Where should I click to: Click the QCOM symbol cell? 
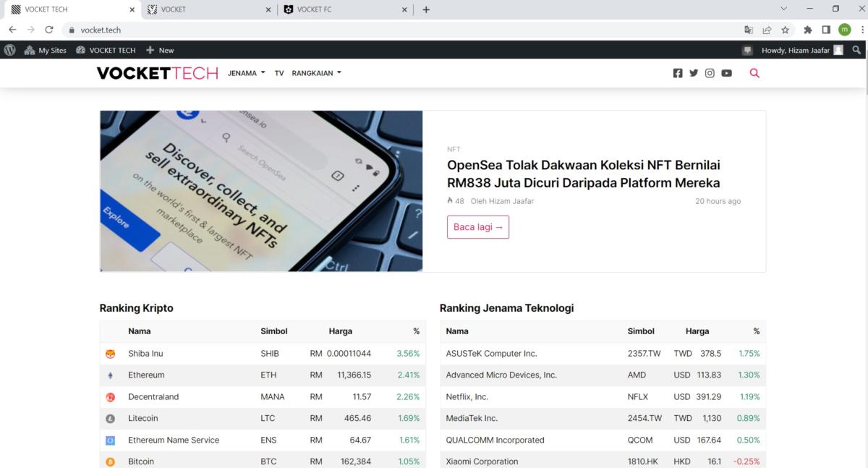click(x=640, y=441)
